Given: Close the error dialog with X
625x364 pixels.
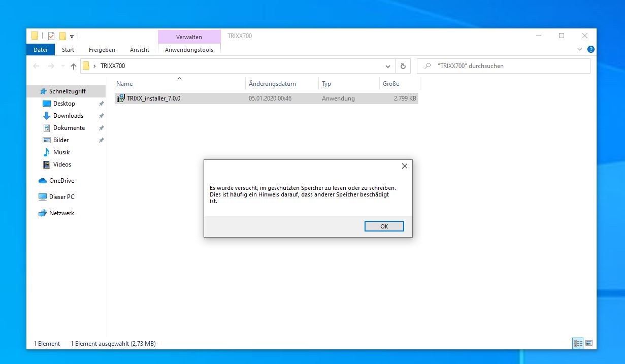Looking at the screenshot, I should (x=405, y=166).
